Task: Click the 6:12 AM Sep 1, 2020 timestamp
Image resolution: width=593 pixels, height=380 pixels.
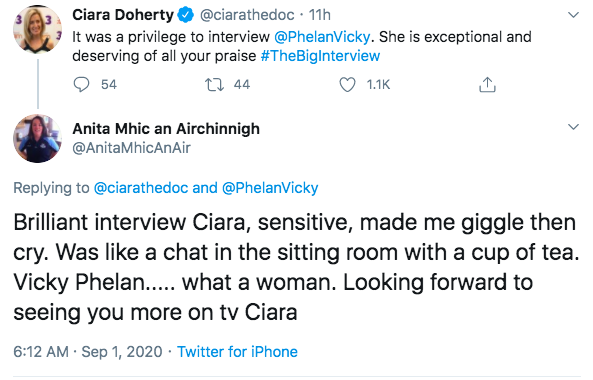Action: pyautogui.click(x=88, y=352)
